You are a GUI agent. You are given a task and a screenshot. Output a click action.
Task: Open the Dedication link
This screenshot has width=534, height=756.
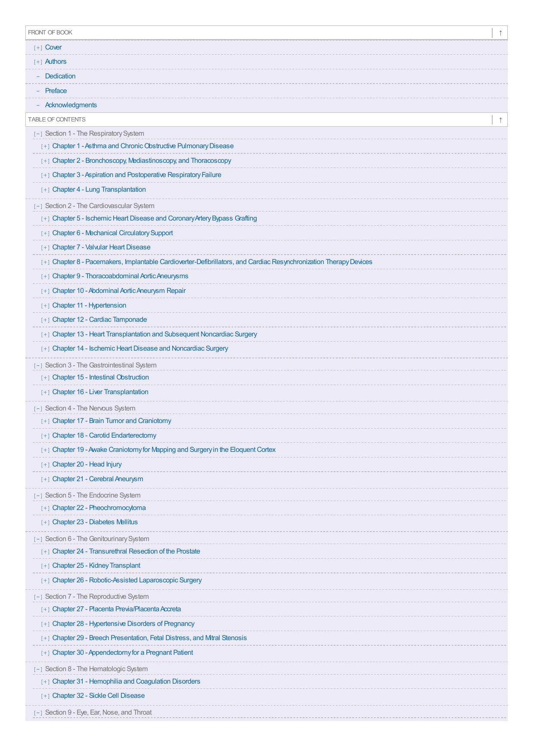point(60,76)
